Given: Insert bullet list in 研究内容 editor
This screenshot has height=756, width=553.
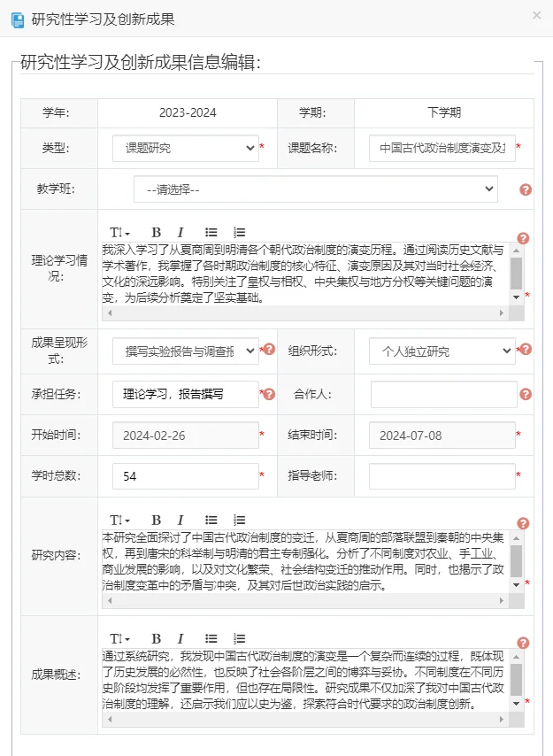Looking at the screenshot, I should [211, 520].
